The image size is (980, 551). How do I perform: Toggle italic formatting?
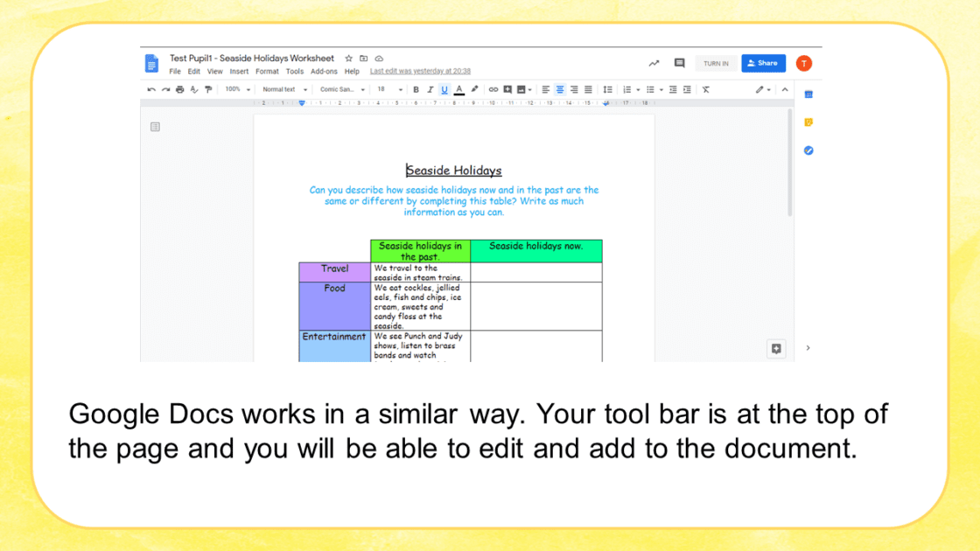[x=430, y=89]
